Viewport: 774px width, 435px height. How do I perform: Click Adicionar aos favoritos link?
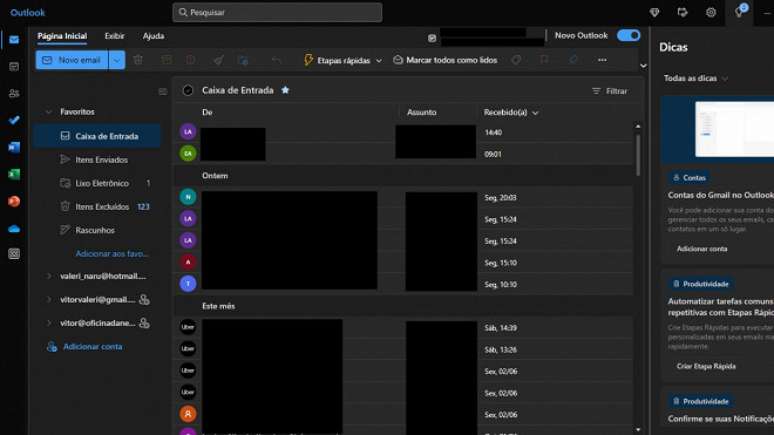pyautogui.click(x=112, y=254)
